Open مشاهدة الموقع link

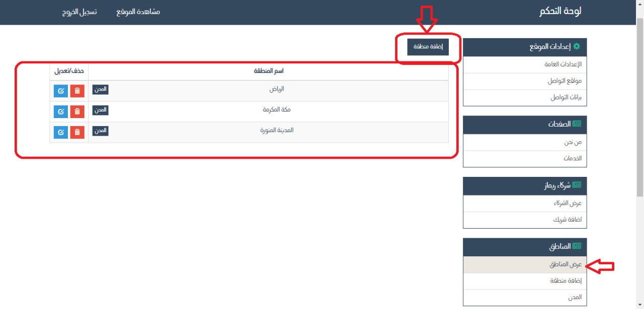click(x=138, y=12)
